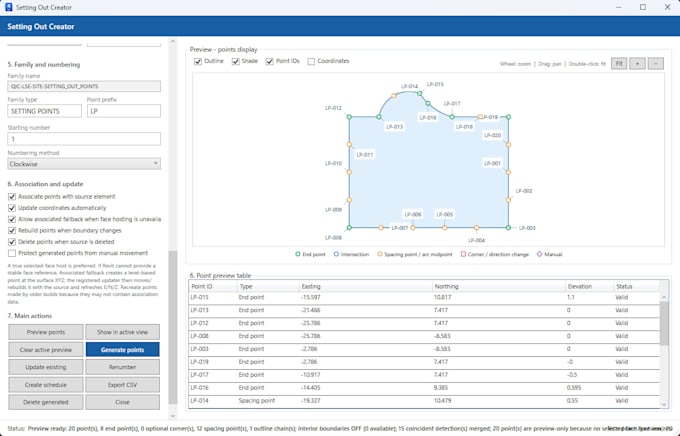Enable the Coordinates checkbox
680x436 pixels.
pos(311,62)
